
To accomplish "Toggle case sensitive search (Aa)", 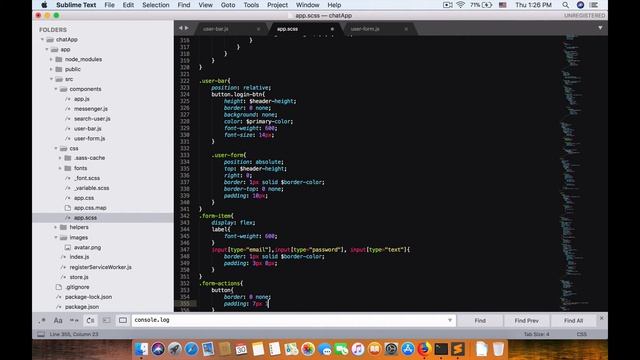I will [x=58, y=320].
